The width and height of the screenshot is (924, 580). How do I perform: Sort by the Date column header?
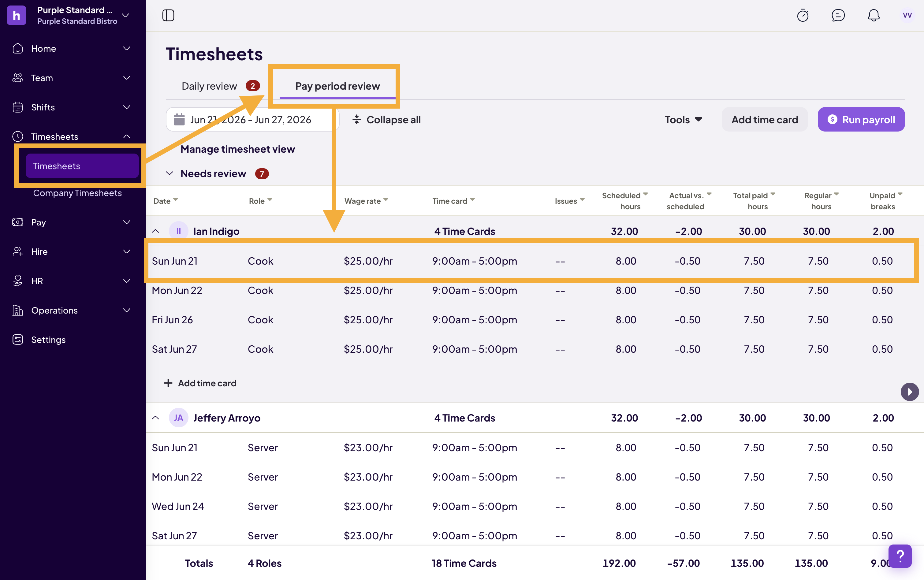click(x=166, y=201)
